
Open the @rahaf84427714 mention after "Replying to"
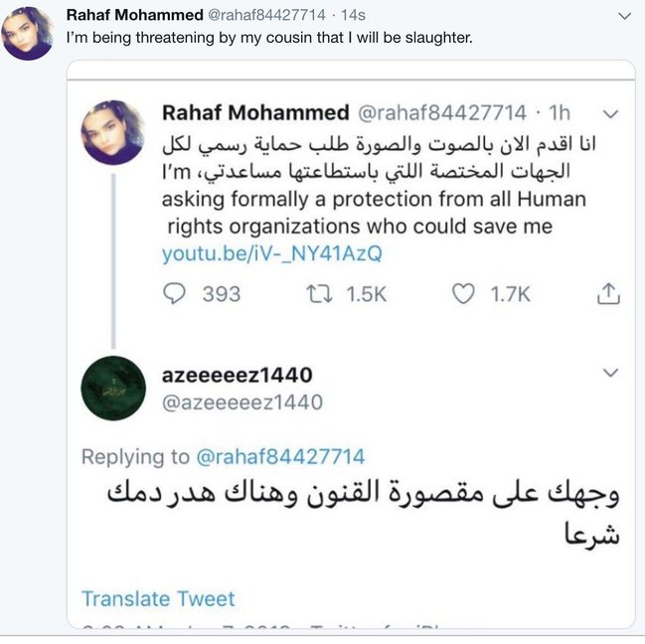[280, 457]
